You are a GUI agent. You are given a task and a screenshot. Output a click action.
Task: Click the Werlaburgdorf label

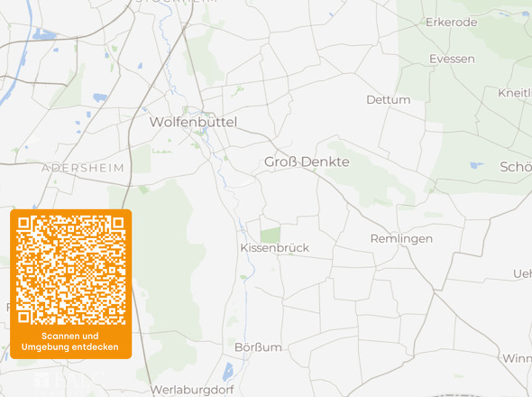(192, 390)
